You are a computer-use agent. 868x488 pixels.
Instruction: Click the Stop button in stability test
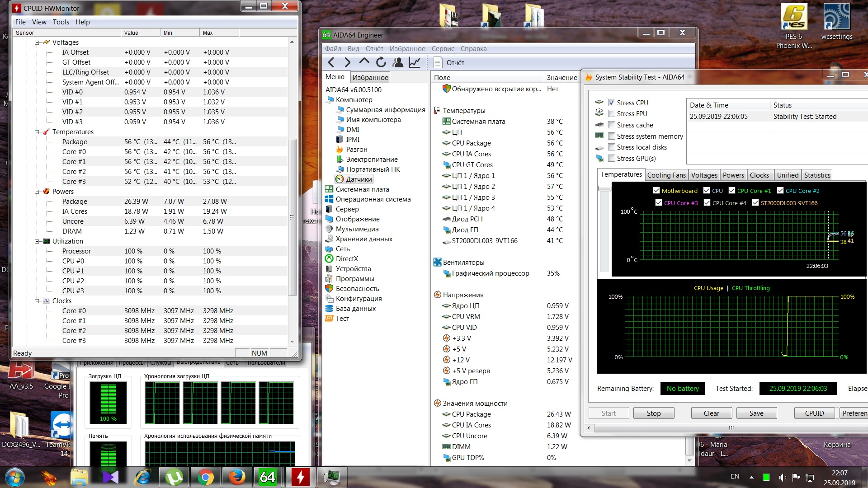653,413
